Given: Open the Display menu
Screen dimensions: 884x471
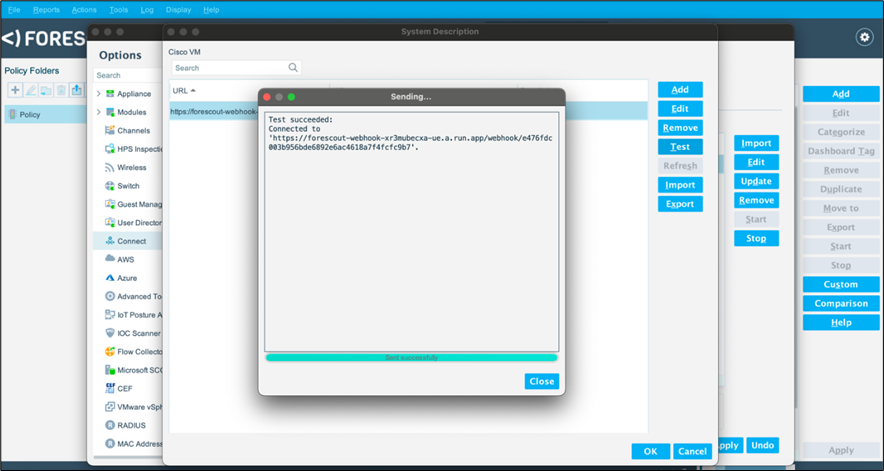Looking at the screenshot, I should (178, 10).
